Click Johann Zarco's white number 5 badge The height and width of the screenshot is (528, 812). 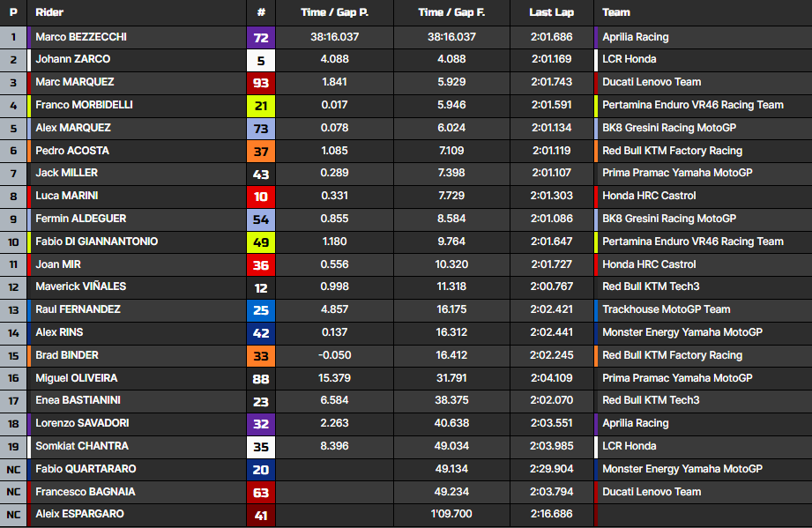tap(261, 61)
